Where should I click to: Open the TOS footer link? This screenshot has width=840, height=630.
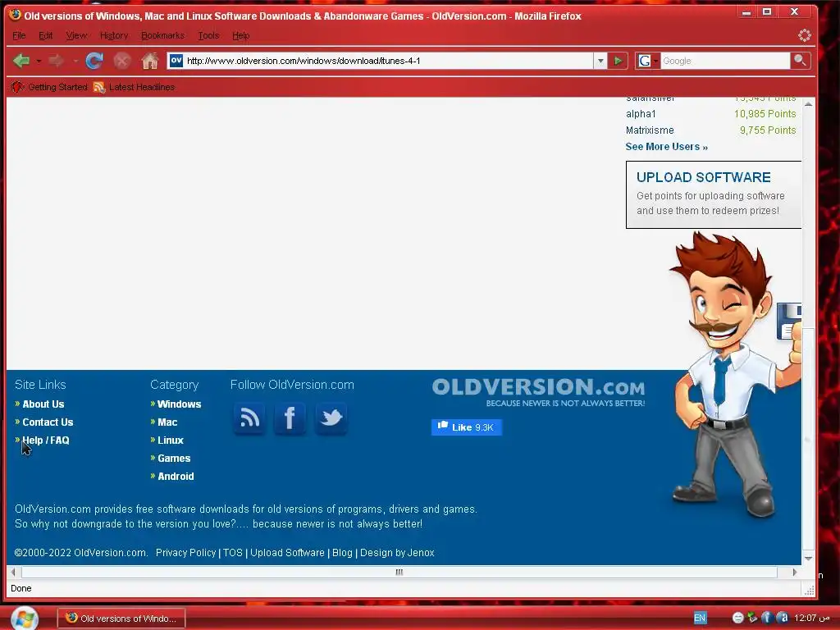(x=232, y=552)
